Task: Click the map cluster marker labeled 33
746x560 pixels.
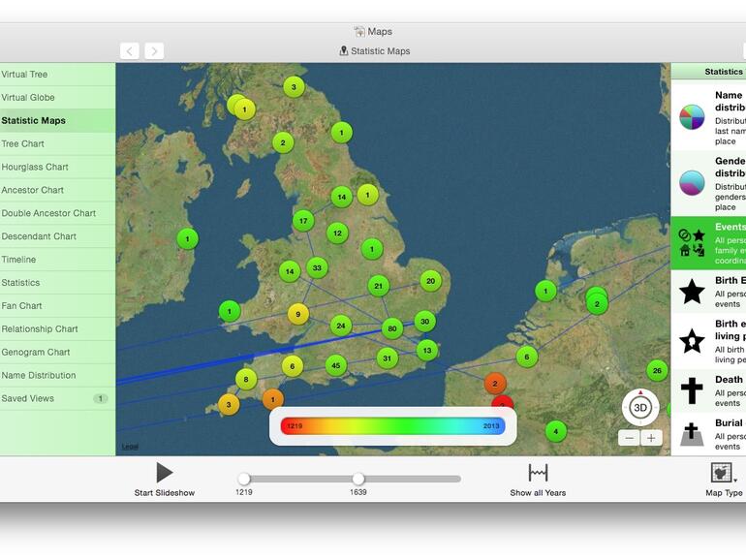Action: (x=317, y=267)
